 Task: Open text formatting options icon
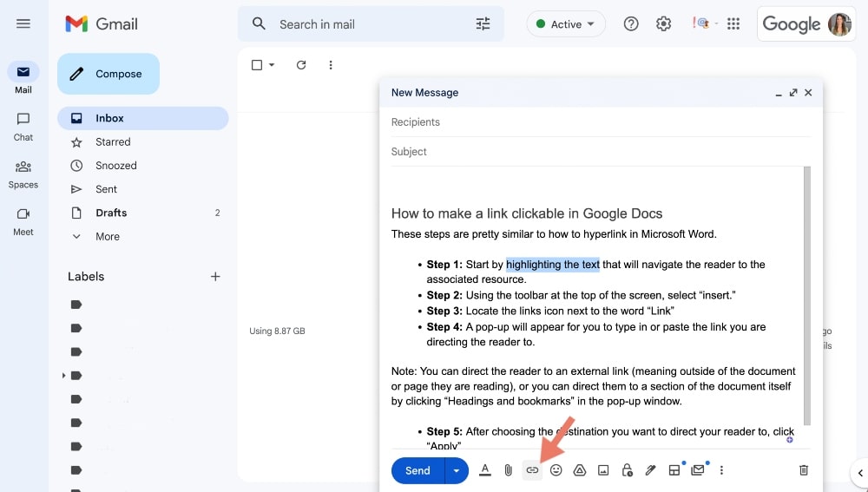[x=485, y=470]
